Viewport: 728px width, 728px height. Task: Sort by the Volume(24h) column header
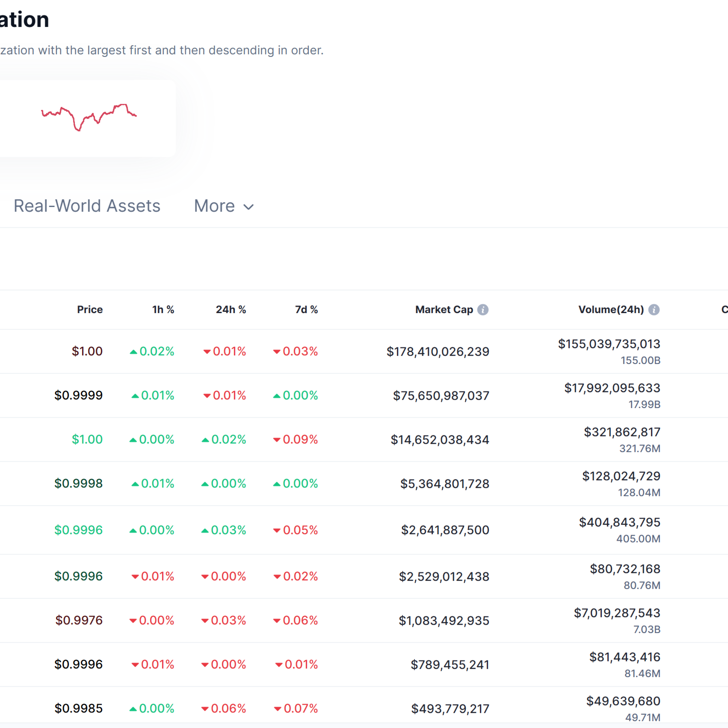point(611,310)
